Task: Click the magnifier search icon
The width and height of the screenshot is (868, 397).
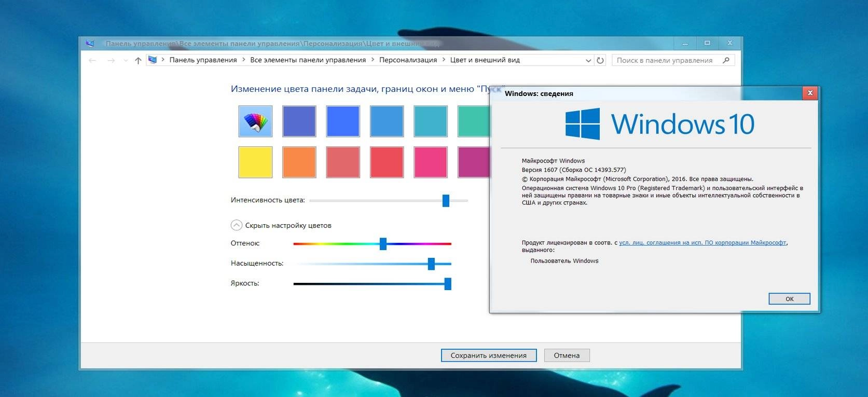Action: [726, 60]
